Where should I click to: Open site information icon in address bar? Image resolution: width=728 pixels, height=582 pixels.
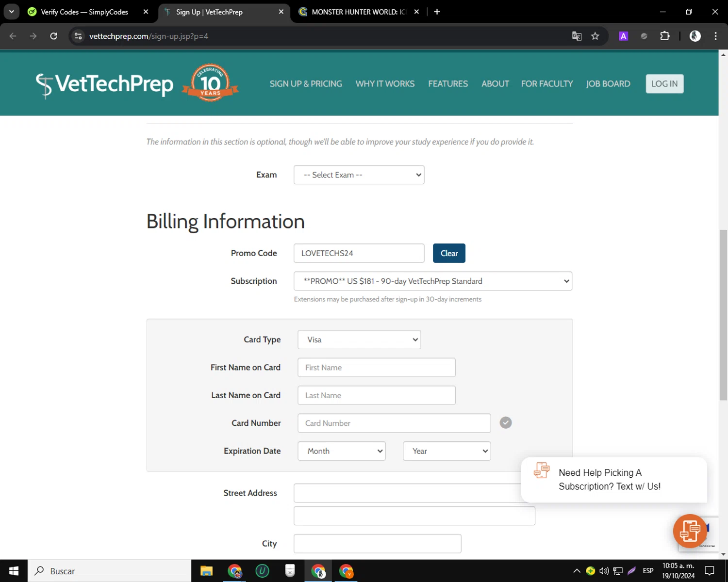pos(78,36)
